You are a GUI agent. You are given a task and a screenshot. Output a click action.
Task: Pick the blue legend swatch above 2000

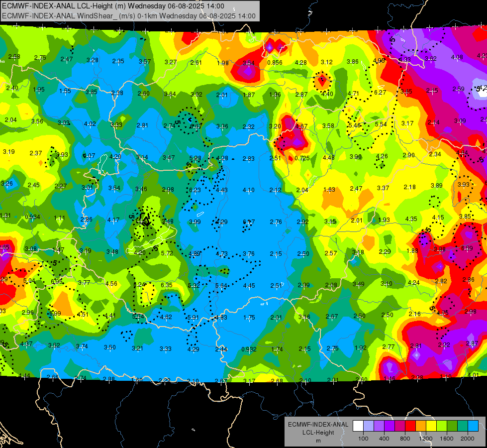pyautogui.click(x=473, y=426)
